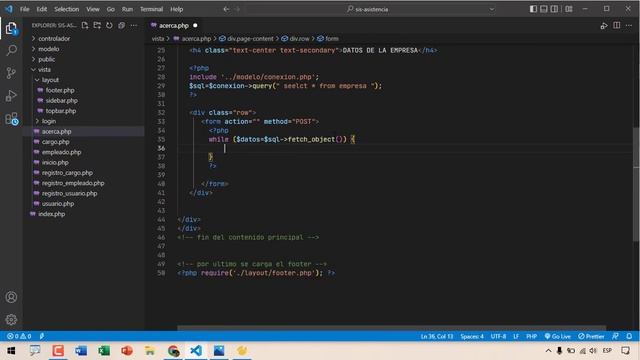Open the Terminal menu
The image size is (640, 360).
(x=151, y=9)
